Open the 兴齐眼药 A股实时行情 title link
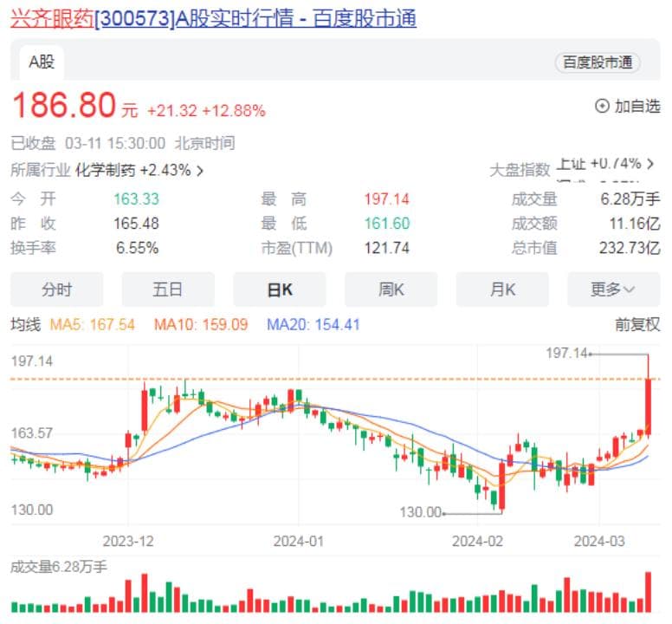Screen dimensions: 672x624 tap(213, 18)
